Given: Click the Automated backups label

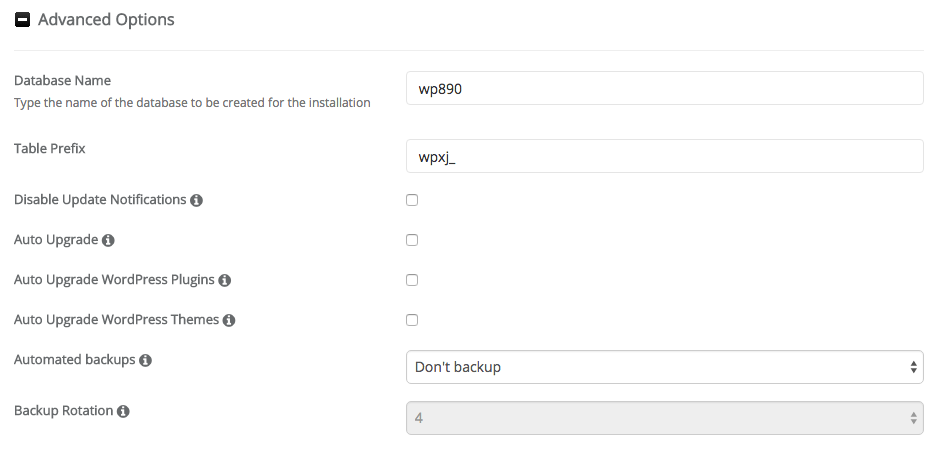Looking at the screenshot, I should click(x=75, y=360).
